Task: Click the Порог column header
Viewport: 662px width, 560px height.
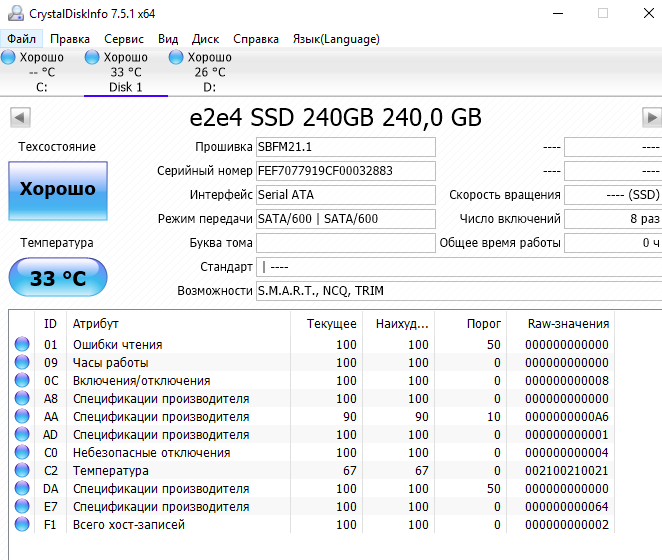Action: click(471, 324)
